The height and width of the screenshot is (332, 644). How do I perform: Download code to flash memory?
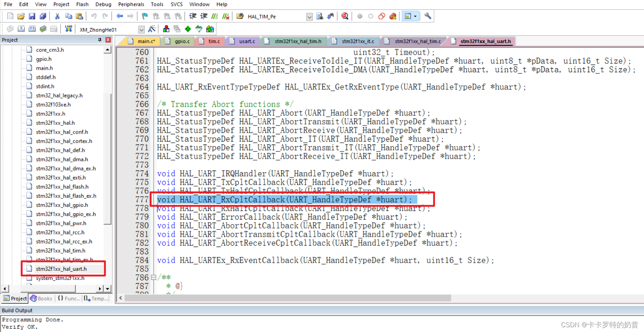click(x=69, y=29)
